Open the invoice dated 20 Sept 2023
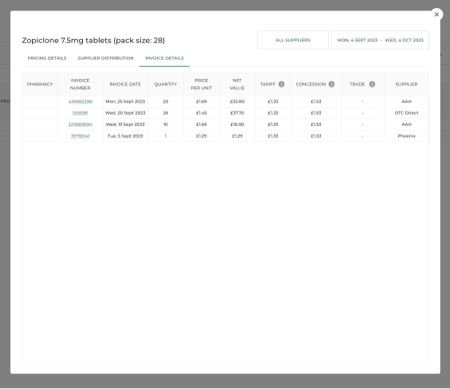This screenshot has height=389, width=450. coord(80,113)
